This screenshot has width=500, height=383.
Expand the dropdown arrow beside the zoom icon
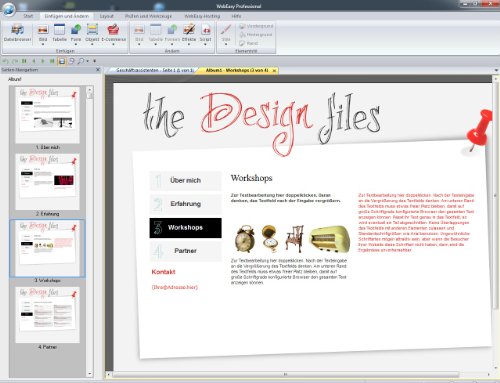point(88,61)
